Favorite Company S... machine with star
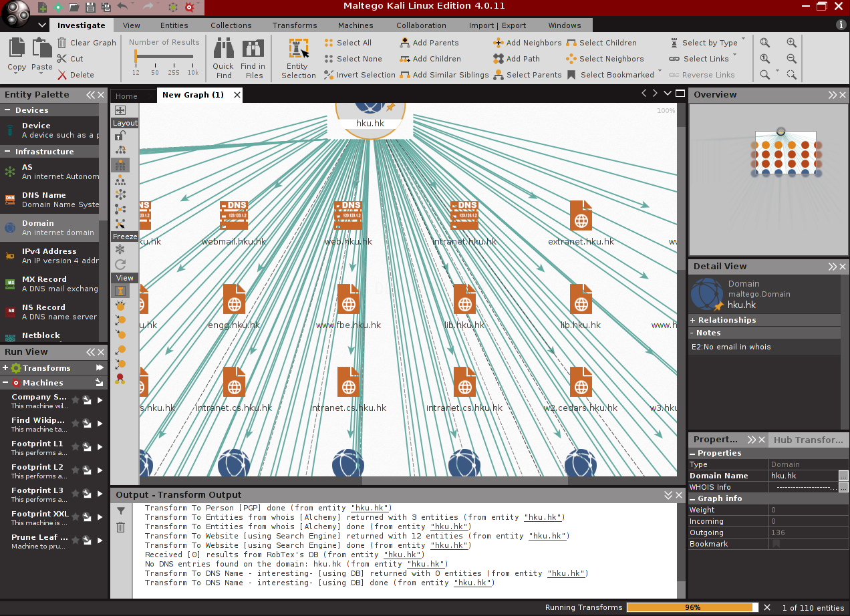 pyautogui.click(x=76, y=401)
